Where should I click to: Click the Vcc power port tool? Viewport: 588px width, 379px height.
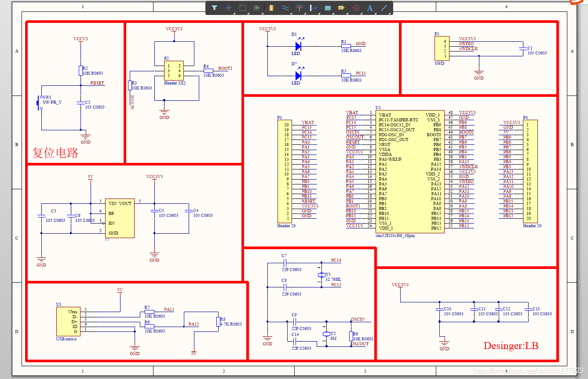[299, 7]
